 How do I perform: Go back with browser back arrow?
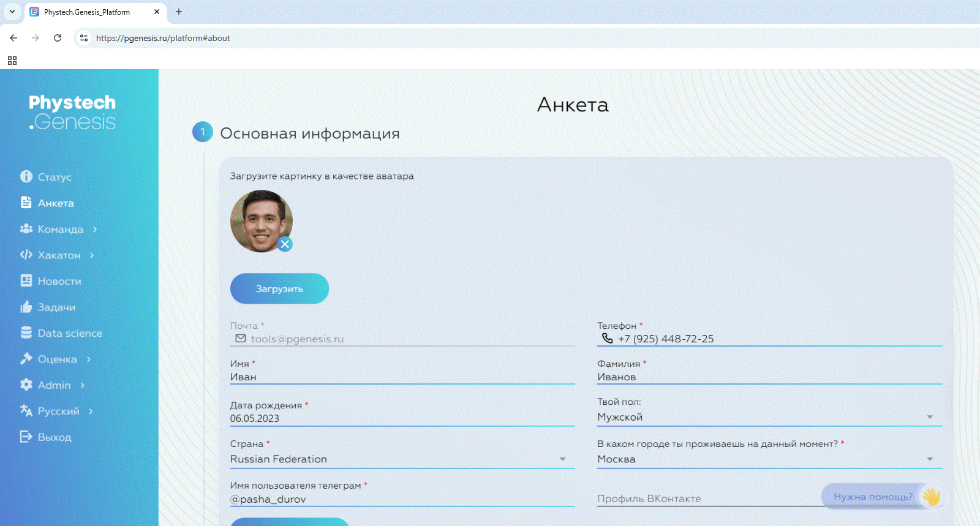13,38
